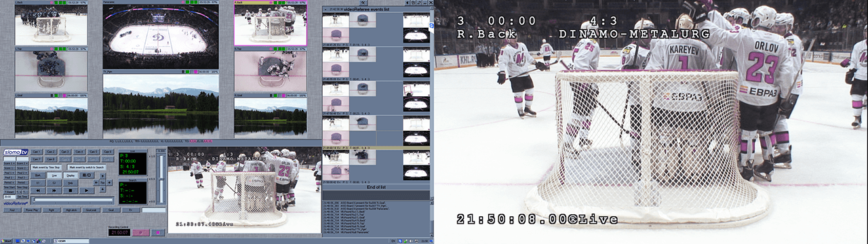868x244 pixels.
Task: Click the play button
Action: [x=87, y=190]
